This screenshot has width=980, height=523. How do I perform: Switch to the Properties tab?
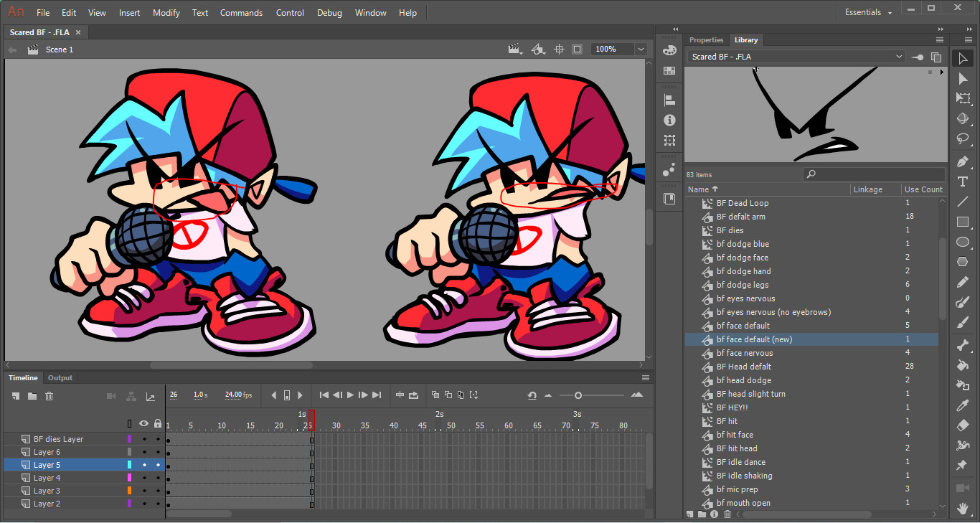point(707,40)
